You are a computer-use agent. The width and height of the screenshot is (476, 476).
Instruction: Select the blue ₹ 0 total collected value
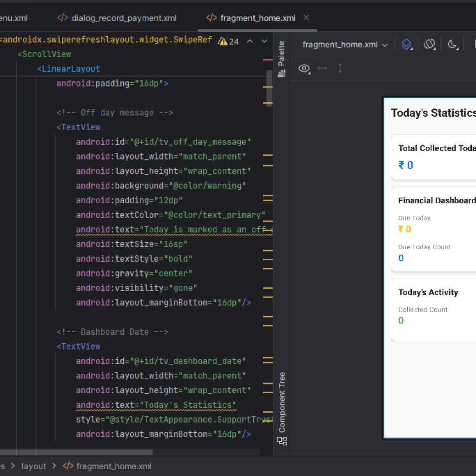pos(405,165)
